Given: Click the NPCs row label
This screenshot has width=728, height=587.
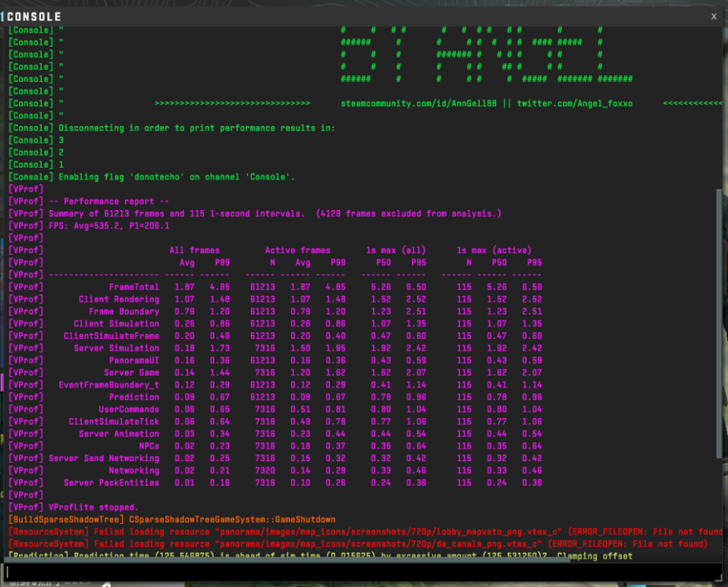Looking at the screenshot, I should pos(149,446).
